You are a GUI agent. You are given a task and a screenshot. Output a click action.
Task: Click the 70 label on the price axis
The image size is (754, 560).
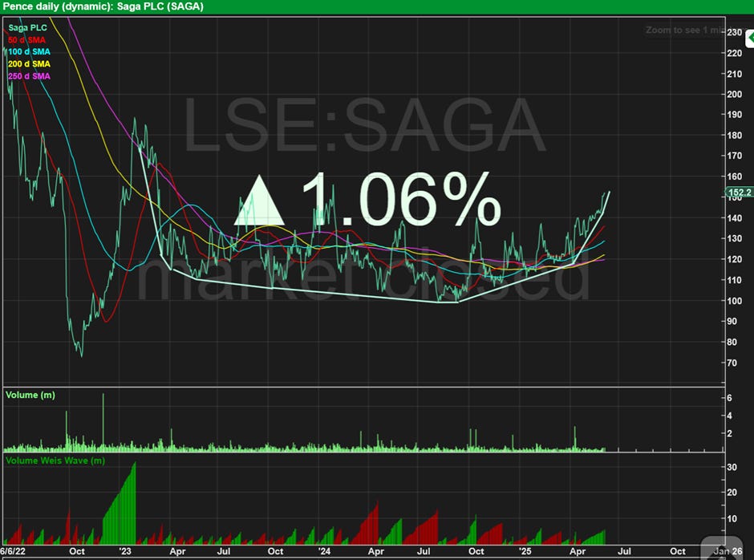[732, 363]
